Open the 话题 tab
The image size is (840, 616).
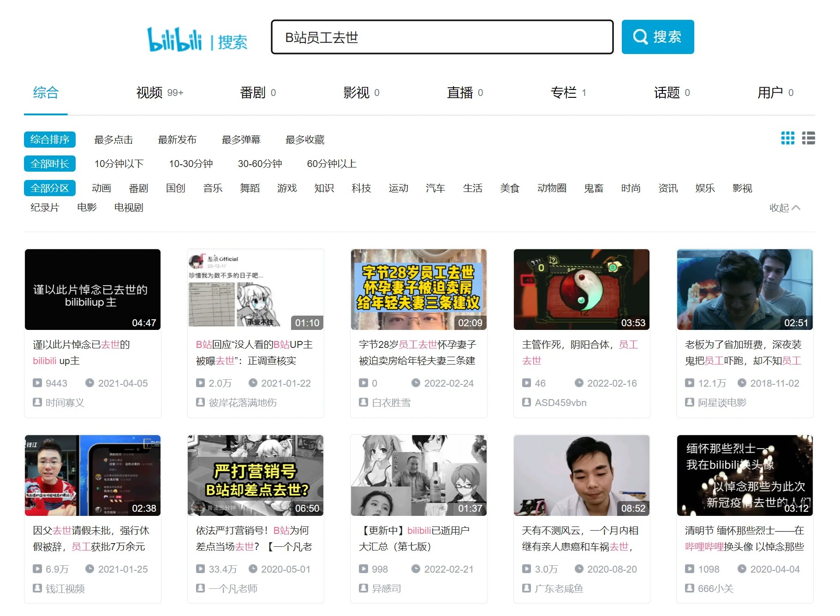[x=672, y=93]
